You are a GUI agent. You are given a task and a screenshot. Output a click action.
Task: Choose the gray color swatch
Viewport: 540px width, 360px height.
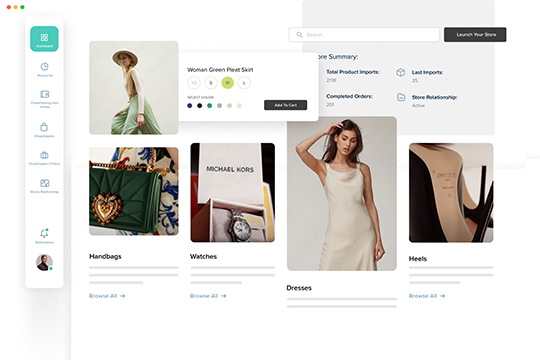pyautogui.click(x=219, y=106)
